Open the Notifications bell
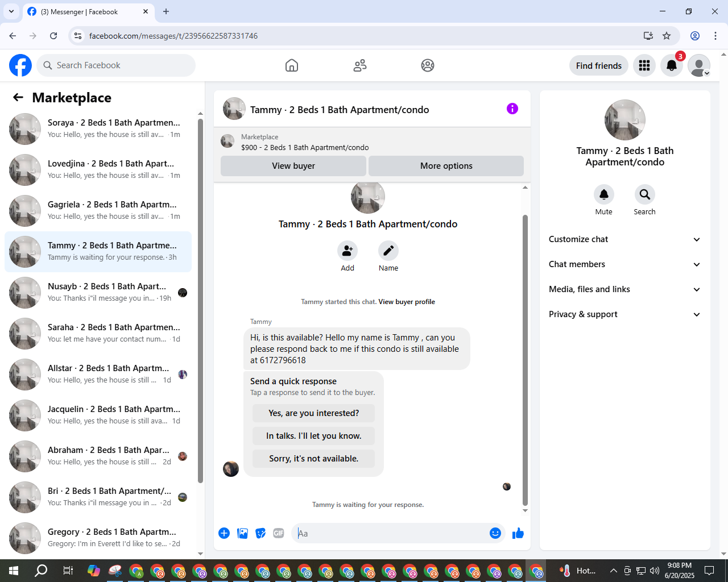 point(672,65)
